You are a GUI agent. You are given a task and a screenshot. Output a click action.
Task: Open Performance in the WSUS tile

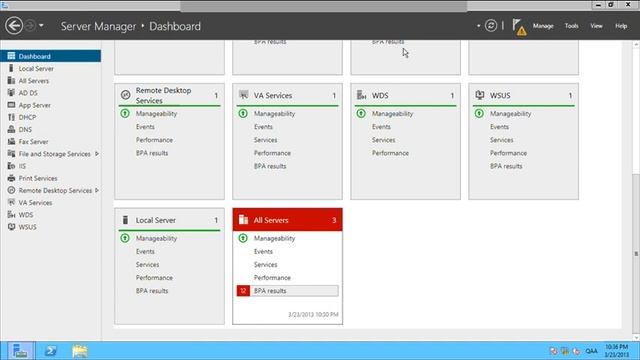click(508, 153)
